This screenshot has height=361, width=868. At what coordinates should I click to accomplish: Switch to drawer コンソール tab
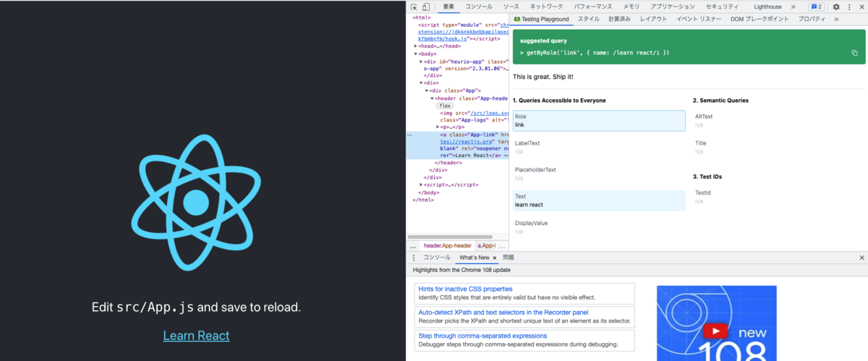[437, 258]
